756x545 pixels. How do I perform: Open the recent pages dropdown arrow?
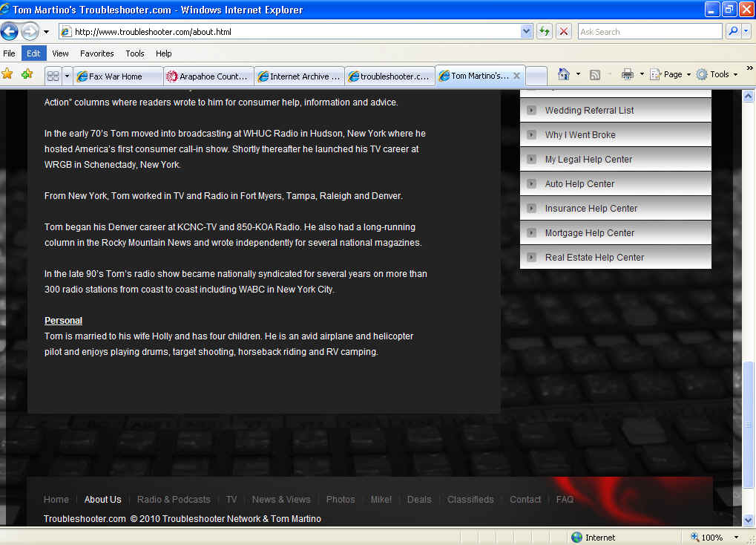(x=46, y=32)
